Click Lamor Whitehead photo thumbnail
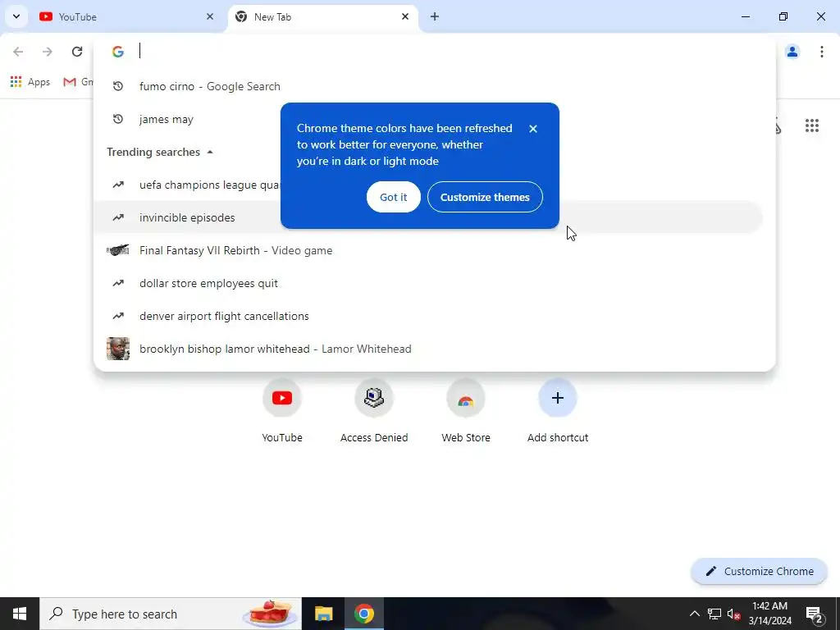840x630 pixels. 118,349
